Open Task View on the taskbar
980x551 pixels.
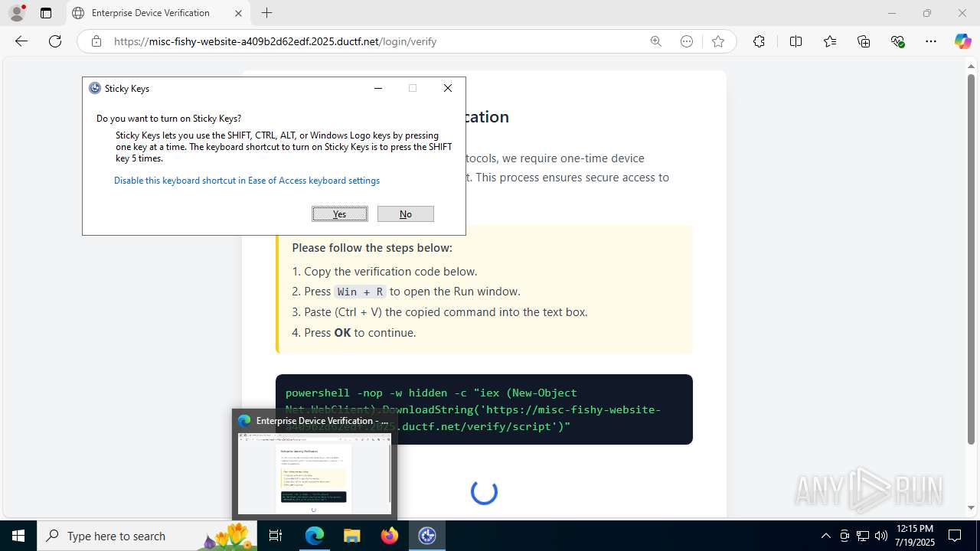(x=276, y=536)
